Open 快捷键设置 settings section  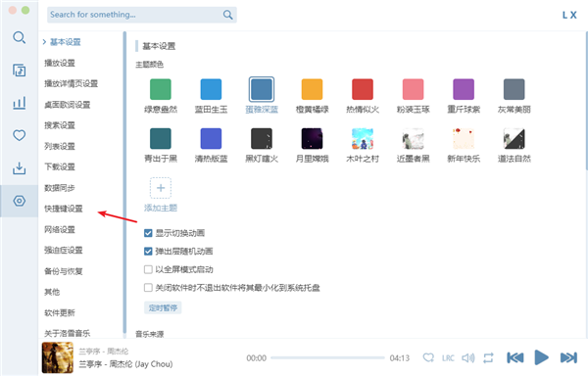[x=64, y=209]
